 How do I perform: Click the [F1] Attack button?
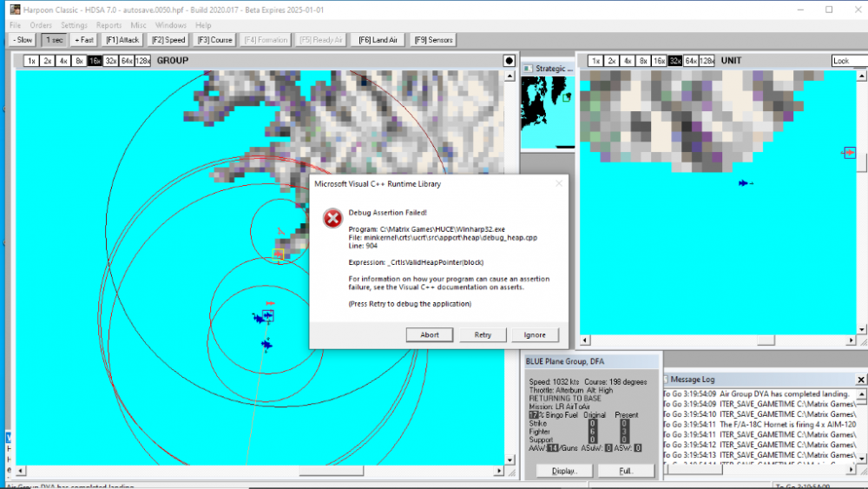point(122,40)
